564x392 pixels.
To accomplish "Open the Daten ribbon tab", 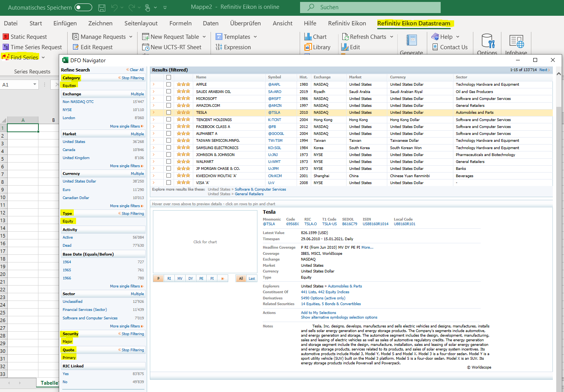I will (211, 23).
